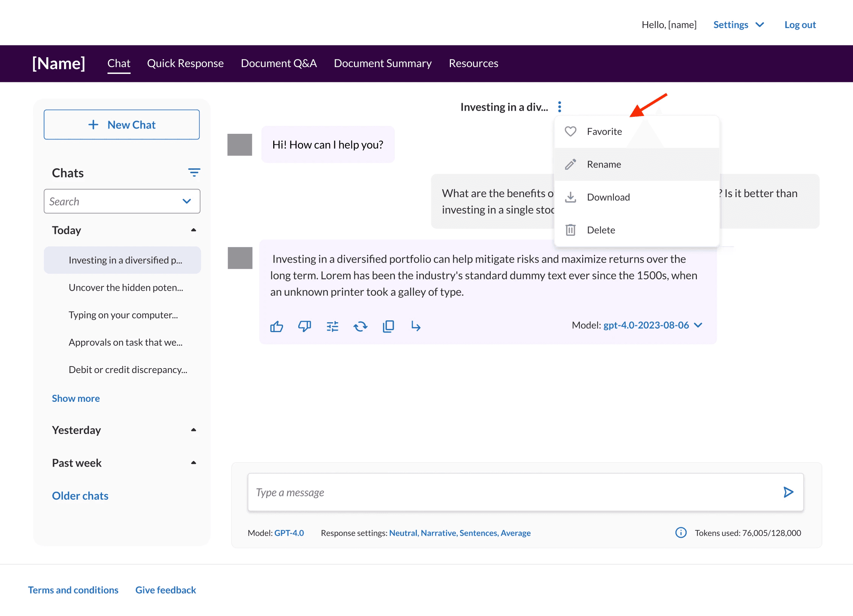The width and height of the screenshot is (853, 616).
Task: Open the Settings dropdown chevron
Action: [x=759, y=25]
